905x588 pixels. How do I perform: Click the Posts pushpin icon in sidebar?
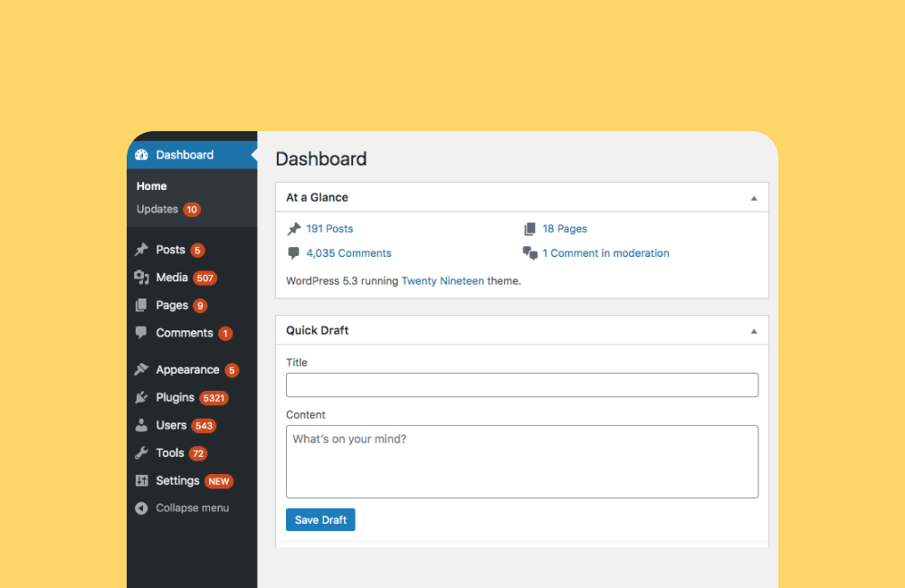pos(141,250)
